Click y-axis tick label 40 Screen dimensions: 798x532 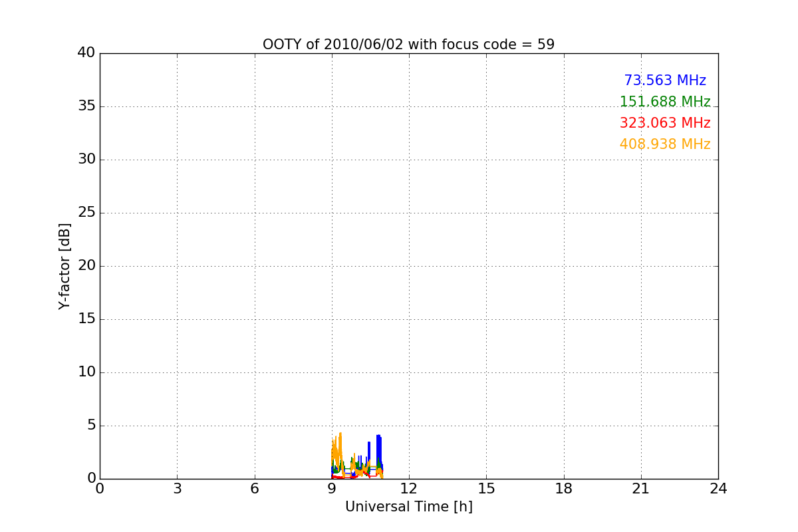(x=86, y=53)
